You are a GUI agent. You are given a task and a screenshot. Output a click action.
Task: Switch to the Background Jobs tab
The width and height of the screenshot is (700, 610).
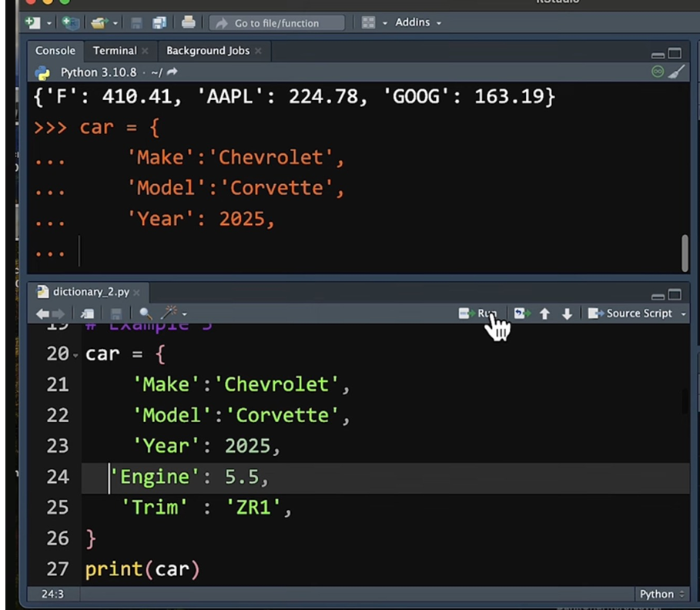coord(208,51)
